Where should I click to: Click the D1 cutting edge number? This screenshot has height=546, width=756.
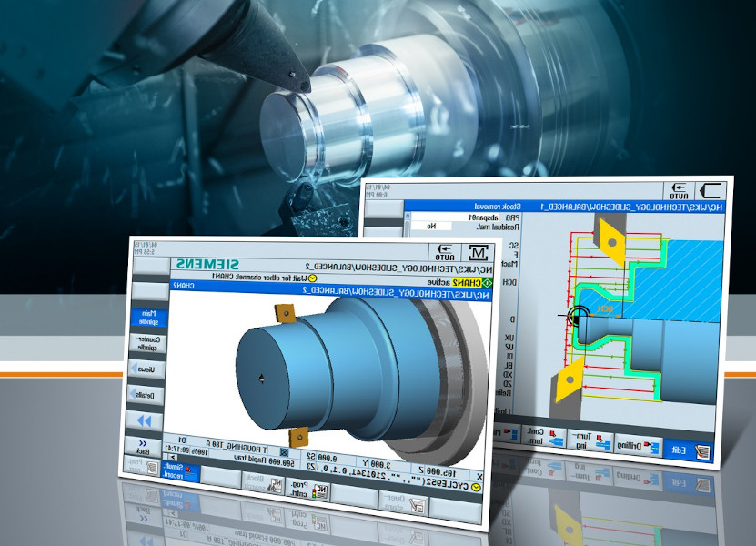pyautogui.click(x=182, y=440)
